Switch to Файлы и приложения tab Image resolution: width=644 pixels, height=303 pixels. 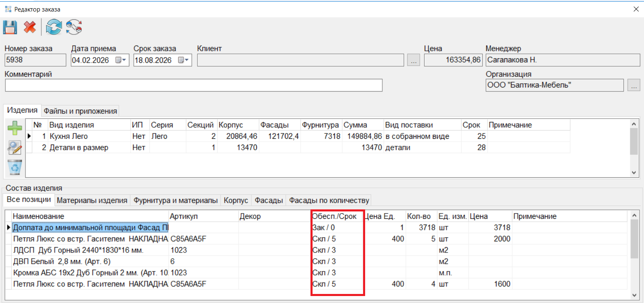pos(80,111)
